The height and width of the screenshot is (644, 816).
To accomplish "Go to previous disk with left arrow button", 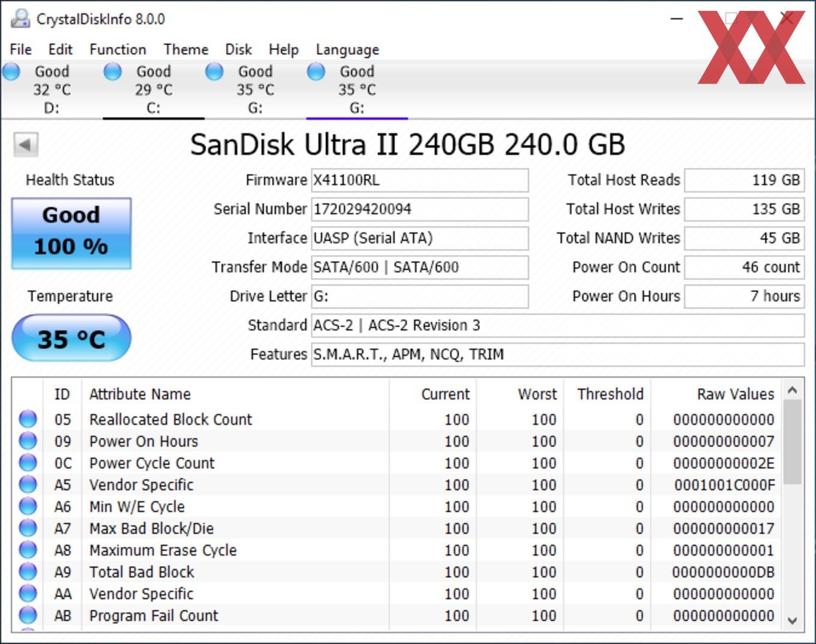I will click(26, 144).
